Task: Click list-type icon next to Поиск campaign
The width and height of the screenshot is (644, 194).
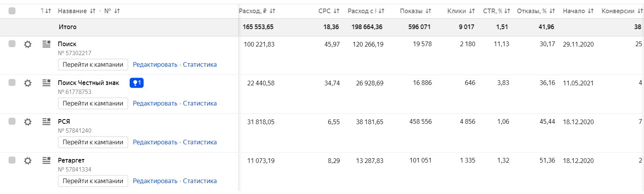Action: [x=46, y=44]
